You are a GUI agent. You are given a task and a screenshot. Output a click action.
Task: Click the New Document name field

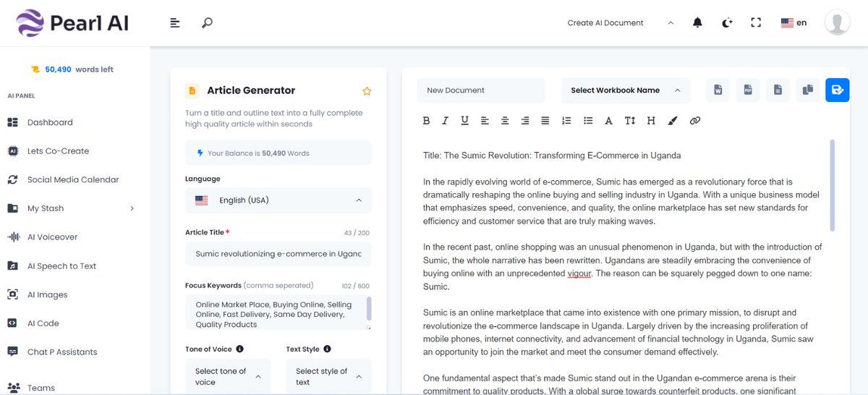tap(481, 90)
